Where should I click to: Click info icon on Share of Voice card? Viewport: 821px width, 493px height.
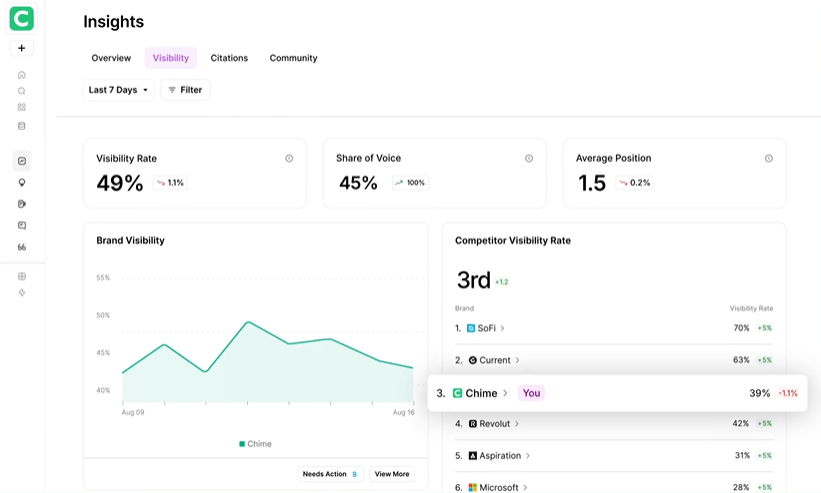529,159
